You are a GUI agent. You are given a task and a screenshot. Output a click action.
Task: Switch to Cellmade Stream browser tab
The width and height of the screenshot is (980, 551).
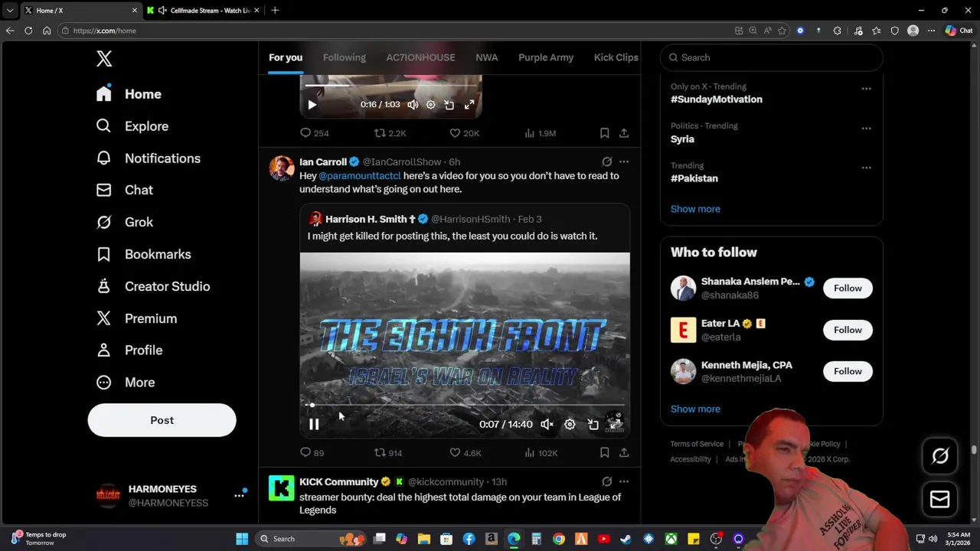203,10
